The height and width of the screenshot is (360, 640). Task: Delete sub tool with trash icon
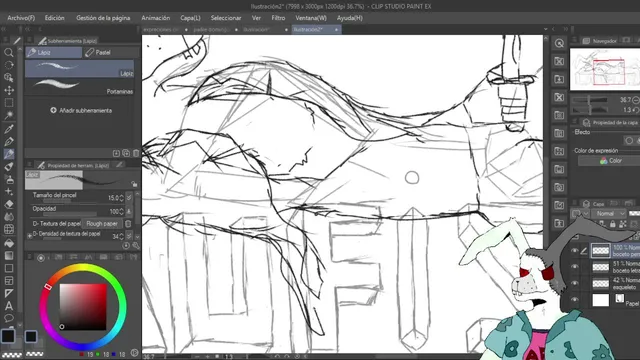(x=136, y=153)
